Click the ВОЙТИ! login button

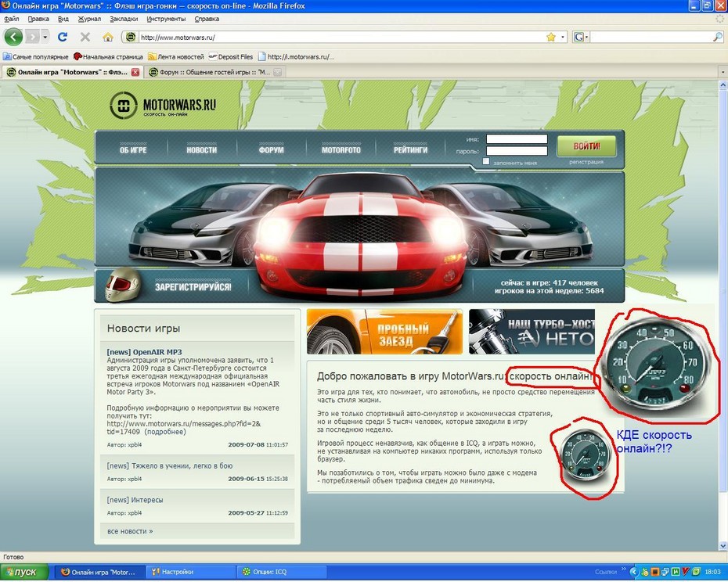click(x=586, y=146)
